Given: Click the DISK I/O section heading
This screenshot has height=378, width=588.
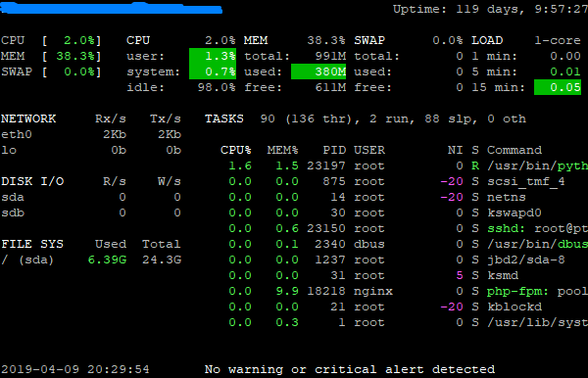Looking at the screenshot, I should click(32, 182).
